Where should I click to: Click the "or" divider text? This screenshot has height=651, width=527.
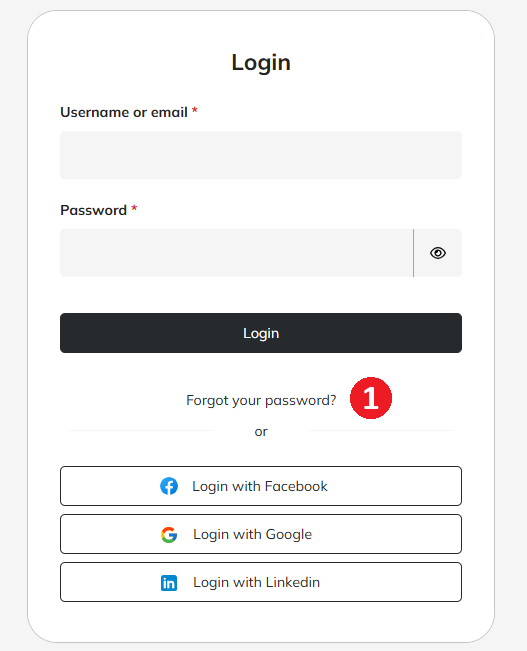click(x=261, y=432)
